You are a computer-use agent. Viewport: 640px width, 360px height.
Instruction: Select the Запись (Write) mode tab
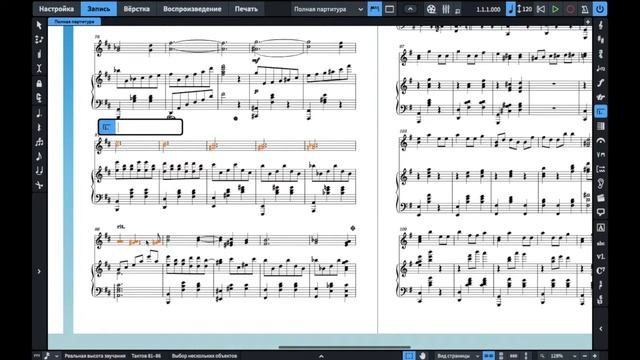99,9
